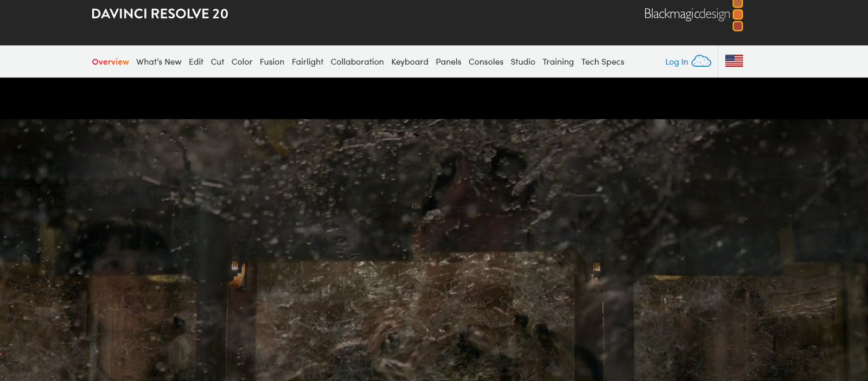Select the Overview tab
868x381 pixels.
[x=110, y=62]
